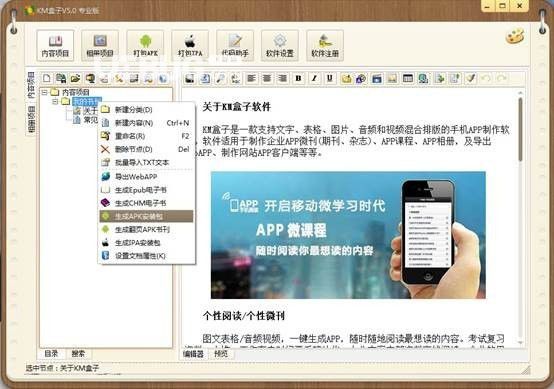Center align text in editor
Viewport: 554px width, 389px height.
pos(267,78)
